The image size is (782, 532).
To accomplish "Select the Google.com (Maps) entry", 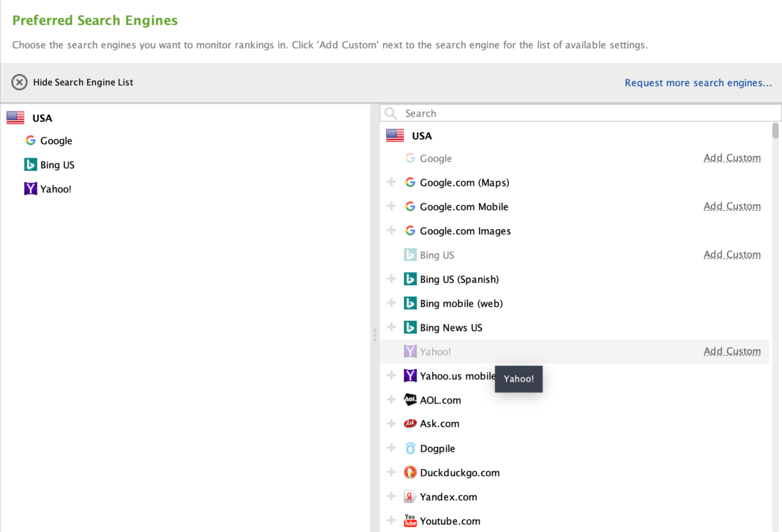I will [464, 183].
